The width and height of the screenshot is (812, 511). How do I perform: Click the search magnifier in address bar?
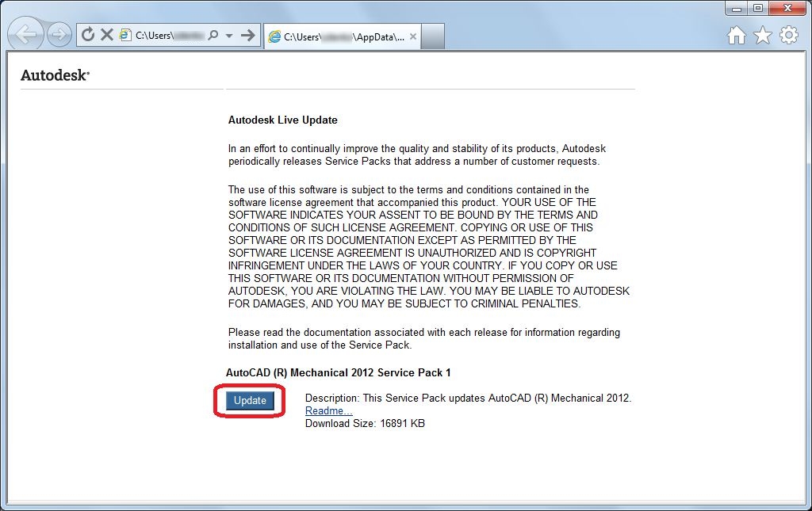(214, 35)
